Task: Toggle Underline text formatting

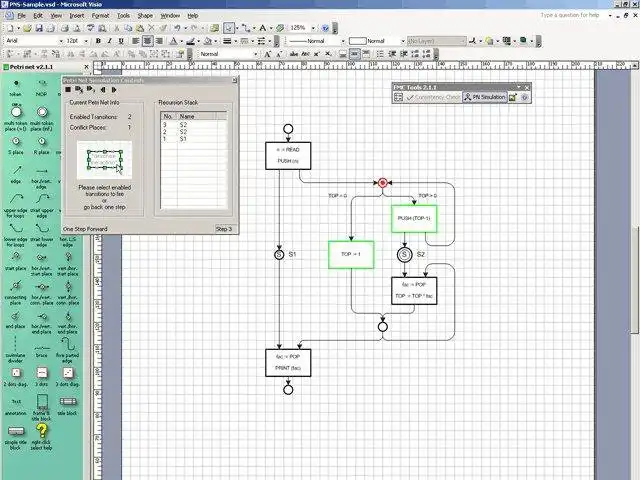Action: [121, 41]
